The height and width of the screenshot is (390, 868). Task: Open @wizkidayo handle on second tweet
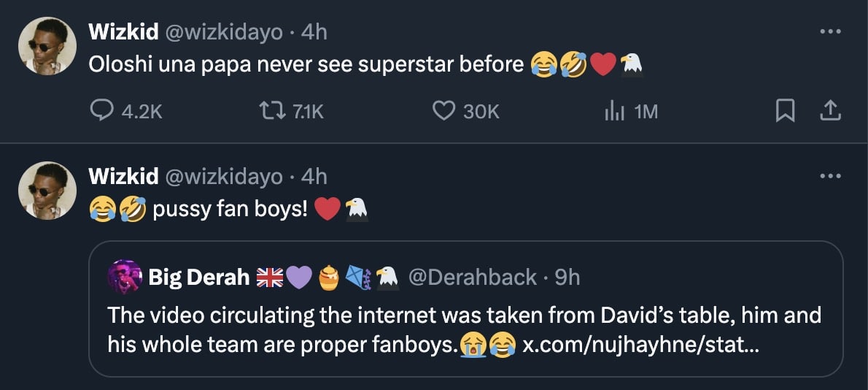(223, 176)
